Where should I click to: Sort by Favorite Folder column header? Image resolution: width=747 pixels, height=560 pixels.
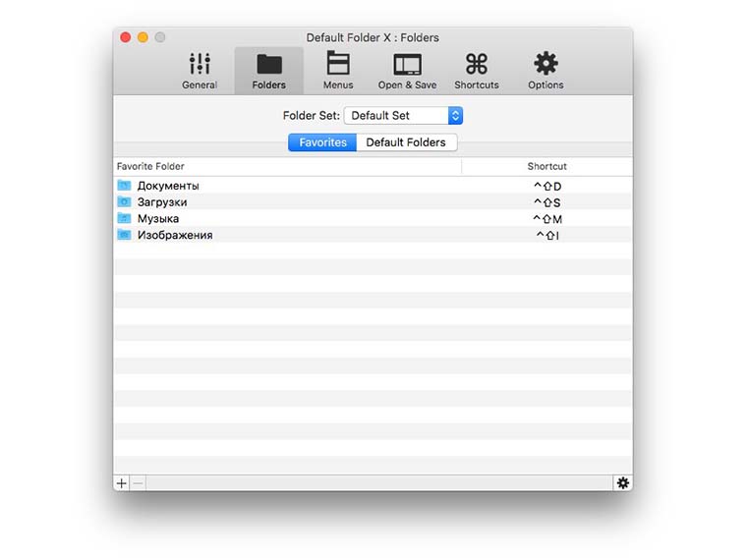coord(287,166)
